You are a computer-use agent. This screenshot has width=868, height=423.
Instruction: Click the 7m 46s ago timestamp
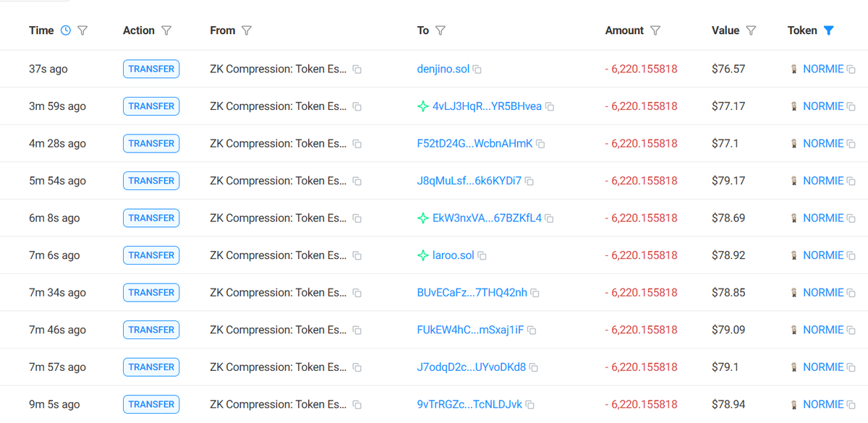[57, 330]
